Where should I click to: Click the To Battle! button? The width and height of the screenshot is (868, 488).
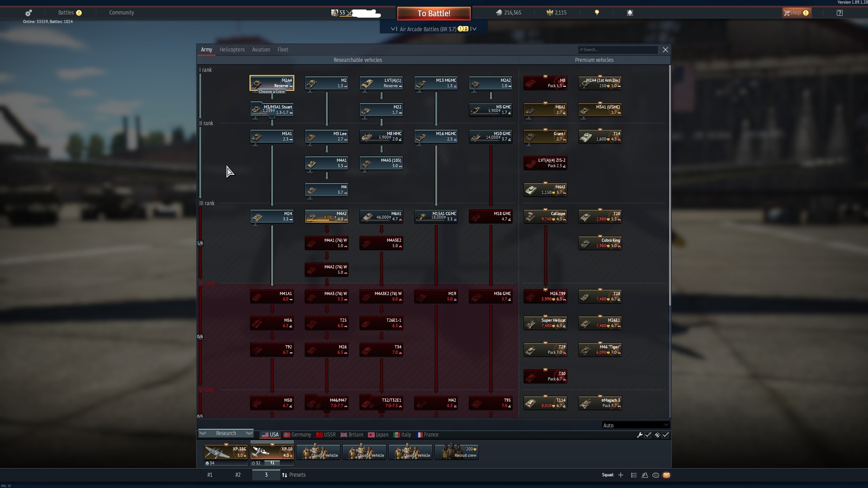(434, 14)
